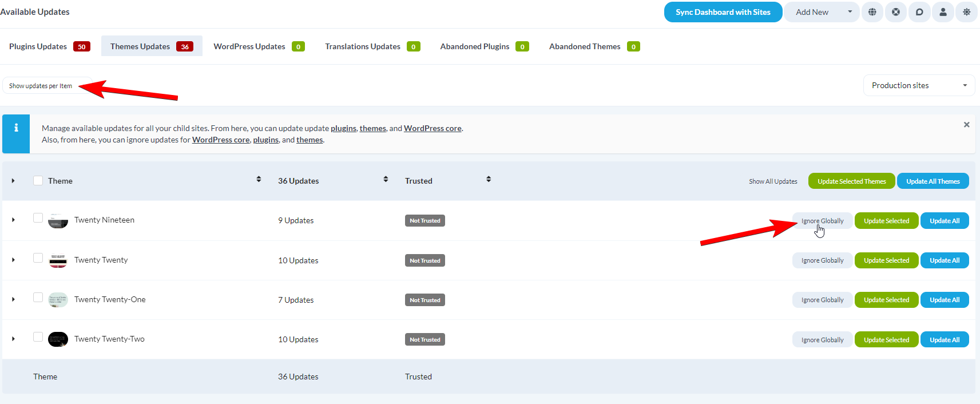Image resolution: width=980 pixels, height=404 pixels.
Task: Open the lifebuoy help icon
Action: (896, 12)
